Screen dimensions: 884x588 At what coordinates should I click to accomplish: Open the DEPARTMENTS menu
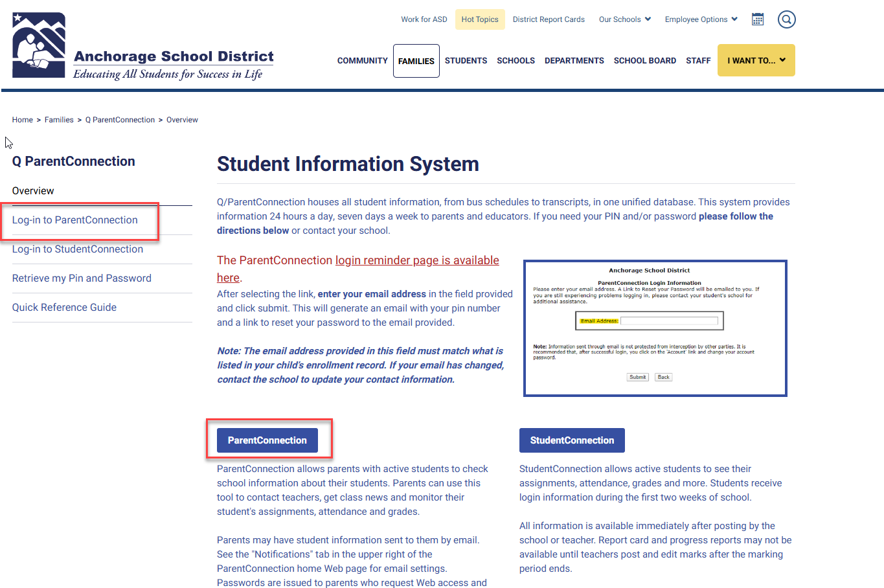click(574, 61)
